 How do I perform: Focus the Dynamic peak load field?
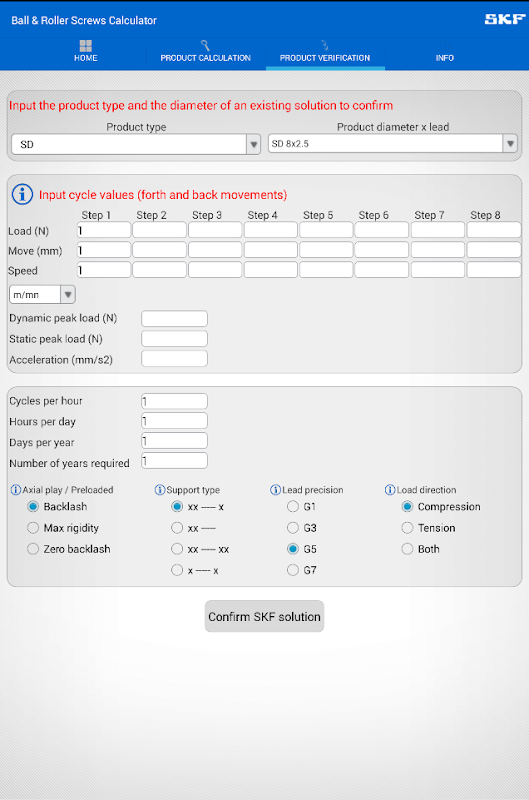(x=174, y=318)
